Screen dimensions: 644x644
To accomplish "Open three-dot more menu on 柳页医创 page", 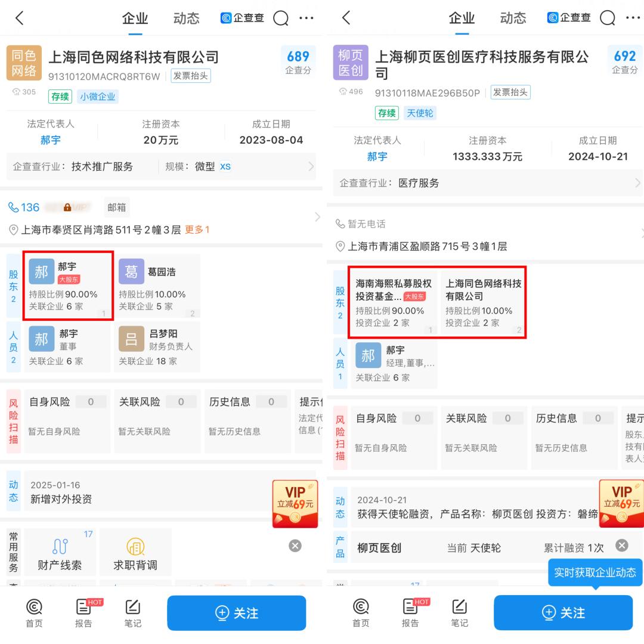I will [633, 18].
